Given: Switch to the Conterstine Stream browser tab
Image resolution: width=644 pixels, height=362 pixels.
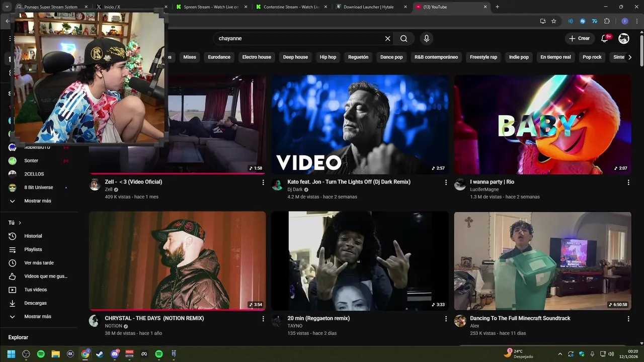Looking at the screenshot, I should tap(291, 7).
